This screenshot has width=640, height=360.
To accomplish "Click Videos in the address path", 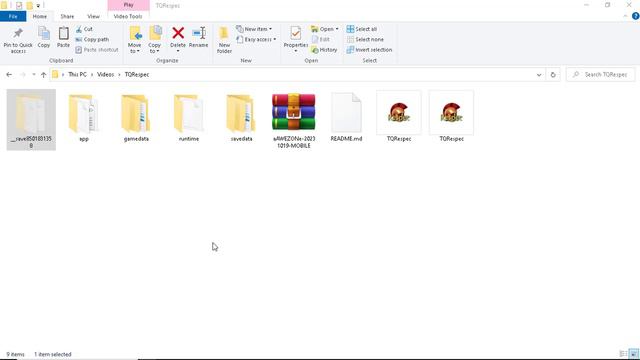I will pyautogui.click(x=105, y=75).
